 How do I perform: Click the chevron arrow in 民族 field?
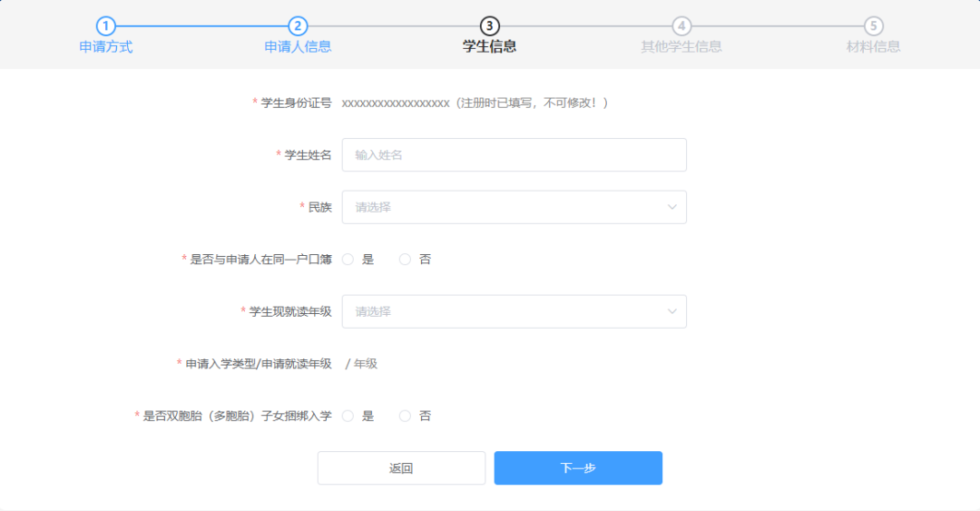click(672, 207)
